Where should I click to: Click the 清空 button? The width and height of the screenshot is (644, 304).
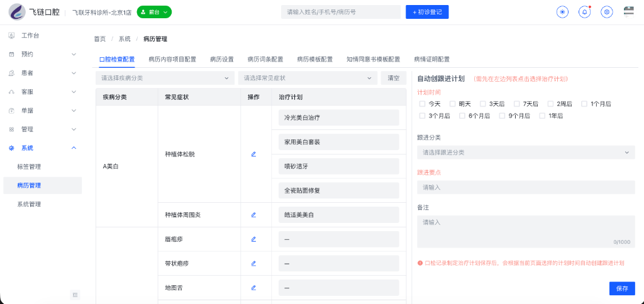coord(394,78)
